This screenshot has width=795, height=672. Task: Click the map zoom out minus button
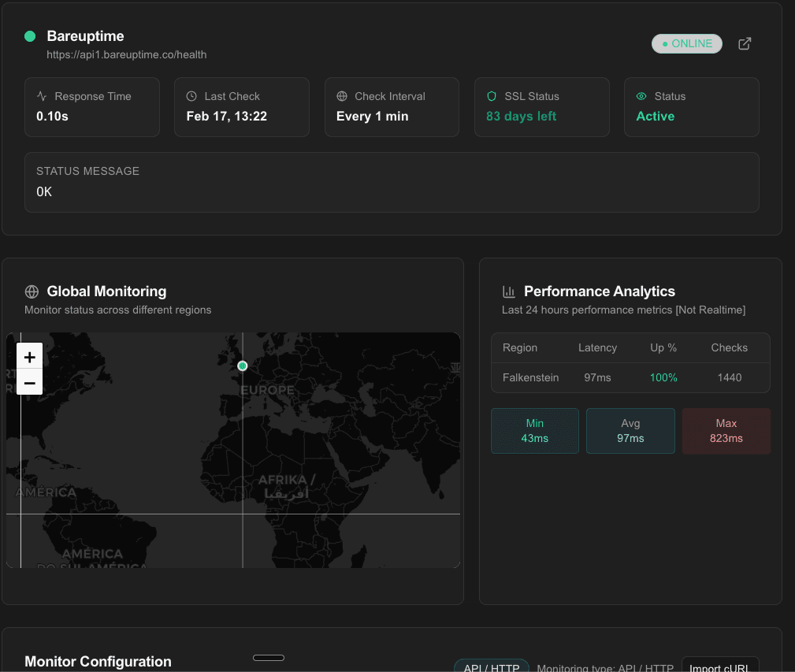(x=29, y=382)
